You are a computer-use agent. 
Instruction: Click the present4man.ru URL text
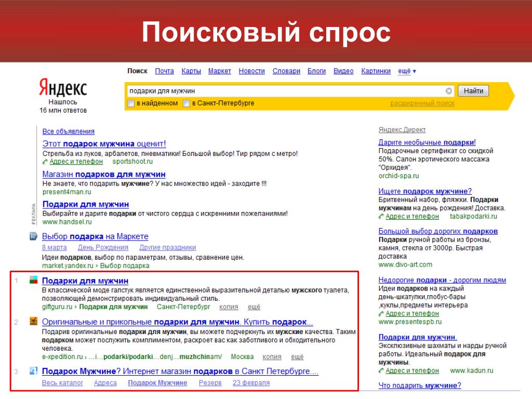click(x=67, y=192)
